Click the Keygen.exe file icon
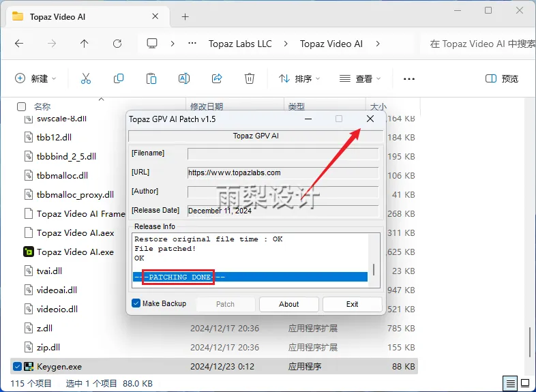The width and height of the screenshot is (536, 392). coord(29,367)
